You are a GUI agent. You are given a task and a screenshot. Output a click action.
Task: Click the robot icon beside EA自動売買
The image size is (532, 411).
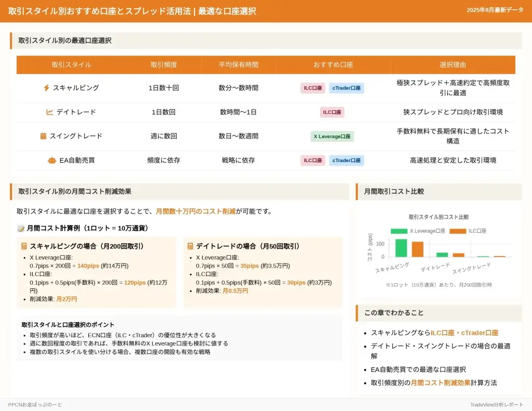pos(51,161)
